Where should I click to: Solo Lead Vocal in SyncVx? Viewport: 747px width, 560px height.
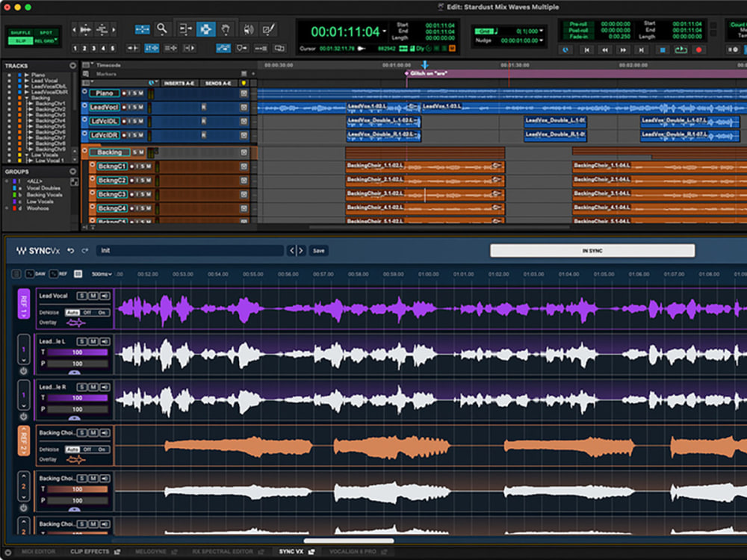(82, 296)
